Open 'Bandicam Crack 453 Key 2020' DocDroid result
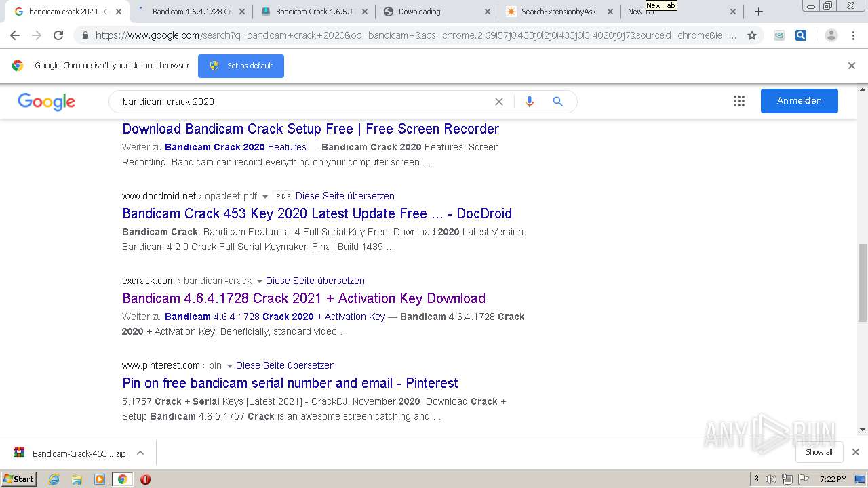Screen dimensions: 868x488 pos(317,213)
